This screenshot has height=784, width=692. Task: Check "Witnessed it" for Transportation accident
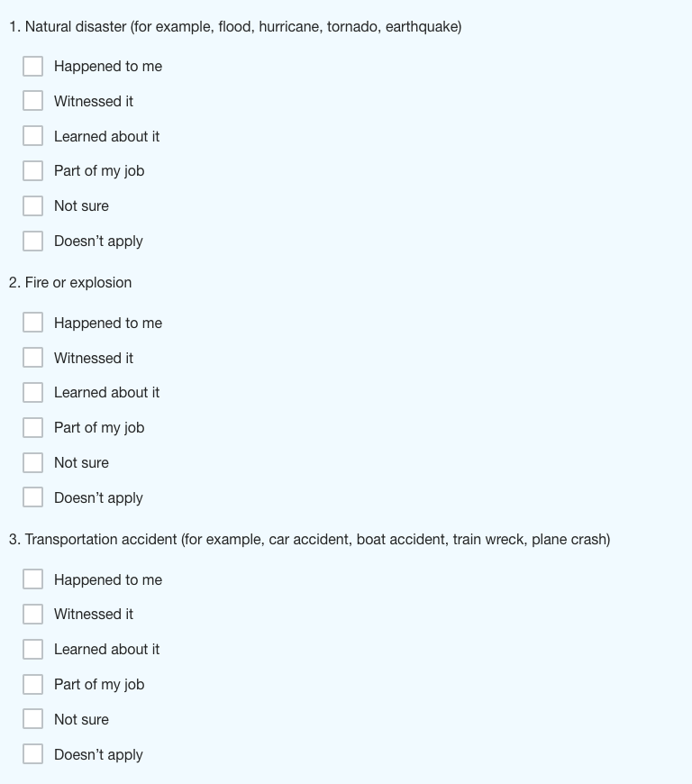33,613
